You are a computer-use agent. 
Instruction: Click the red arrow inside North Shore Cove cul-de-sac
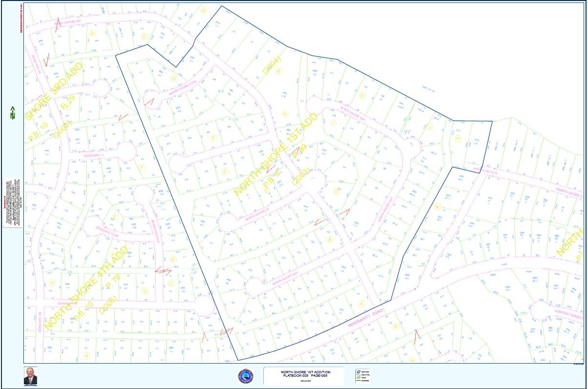point(149,102)
